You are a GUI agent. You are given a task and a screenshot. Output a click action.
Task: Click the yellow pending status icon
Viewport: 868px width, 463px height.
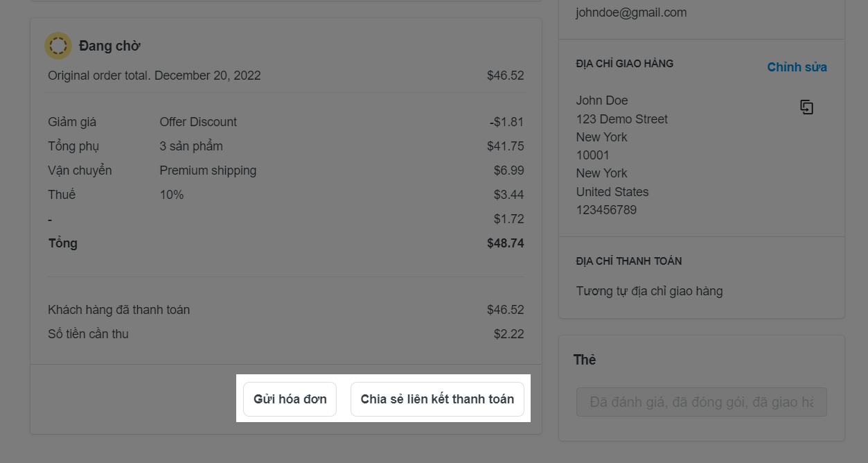(x=58, y=46)
